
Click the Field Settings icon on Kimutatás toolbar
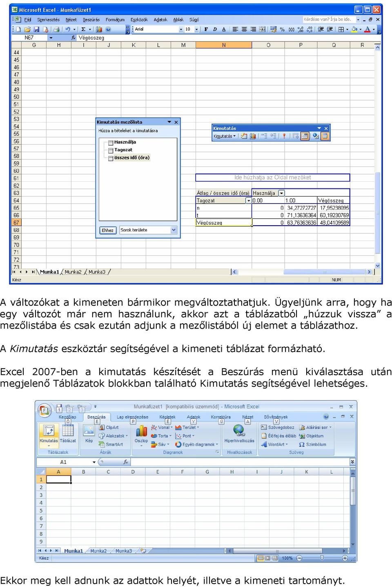coord(315,136)
